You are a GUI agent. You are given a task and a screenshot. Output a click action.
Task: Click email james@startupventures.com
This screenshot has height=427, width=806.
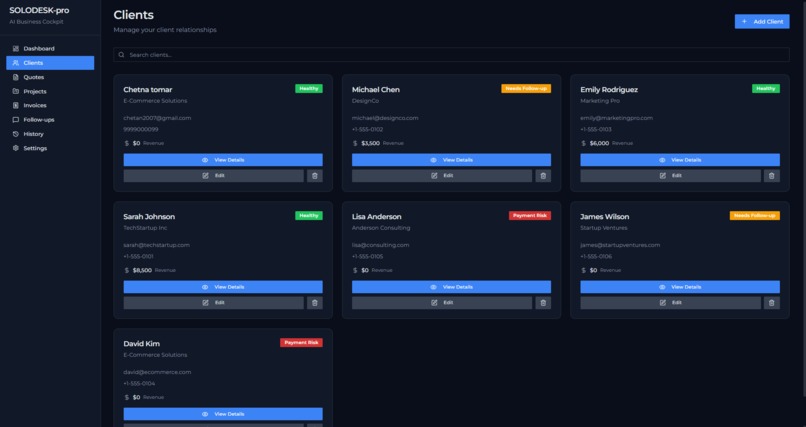(620, 245)
